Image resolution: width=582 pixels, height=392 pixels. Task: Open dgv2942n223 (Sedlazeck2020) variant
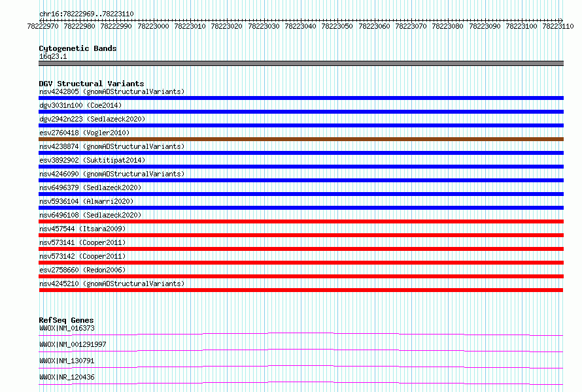[92, 119]
